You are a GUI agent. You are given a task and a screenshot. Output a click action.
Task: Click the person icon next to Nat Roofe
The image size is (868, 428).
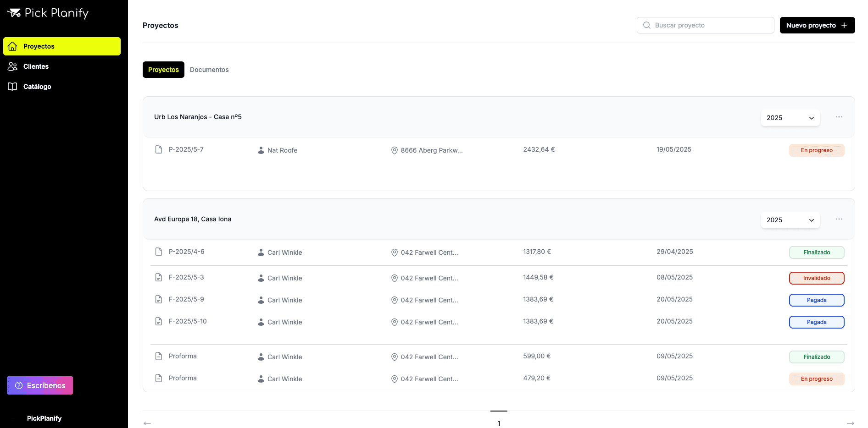coord(261,150)
